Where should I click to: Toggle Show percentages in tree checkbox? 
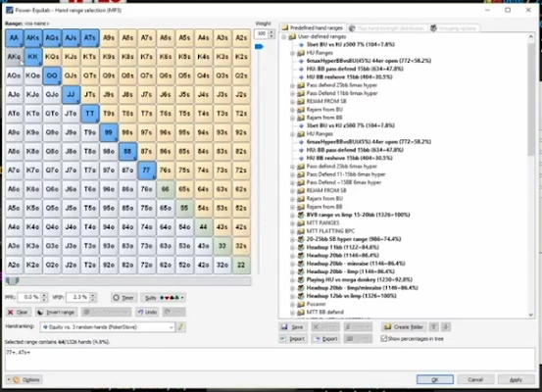383,339
